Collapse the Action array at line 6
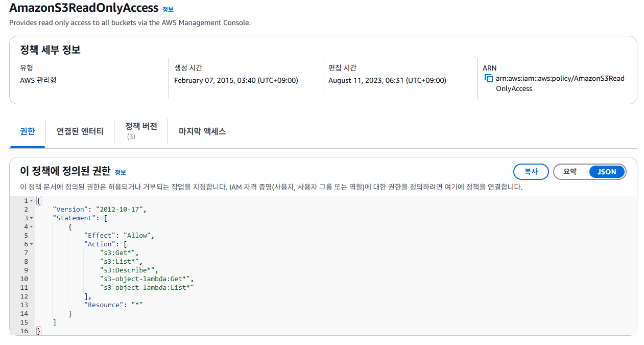644x345 pixels. point(31,244)
